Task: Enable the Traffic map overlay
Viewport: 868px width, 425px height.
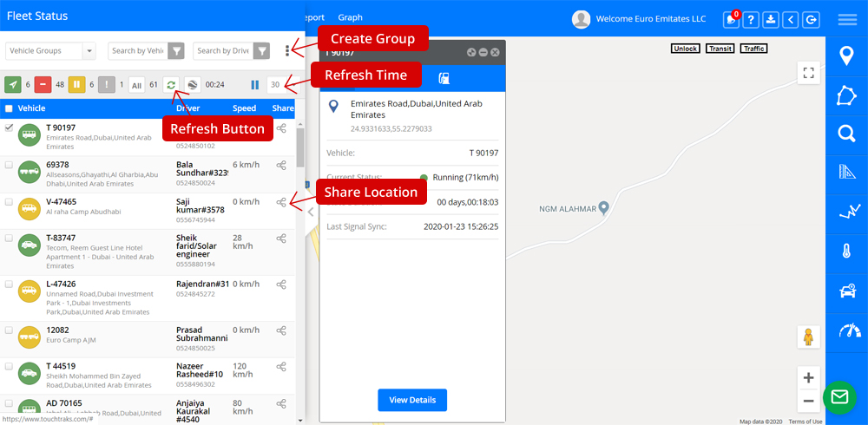Action: [x=753, y=49]
